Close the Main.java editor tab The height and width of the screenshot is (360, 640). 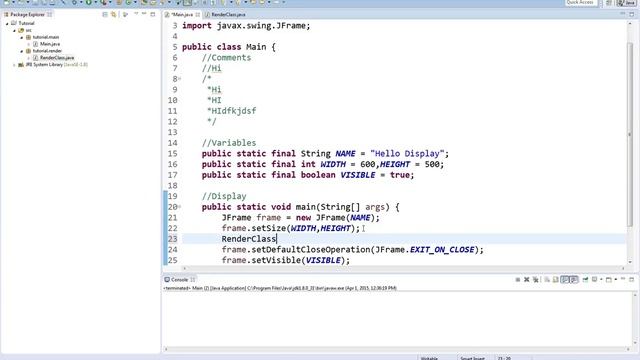coord(198,14)
